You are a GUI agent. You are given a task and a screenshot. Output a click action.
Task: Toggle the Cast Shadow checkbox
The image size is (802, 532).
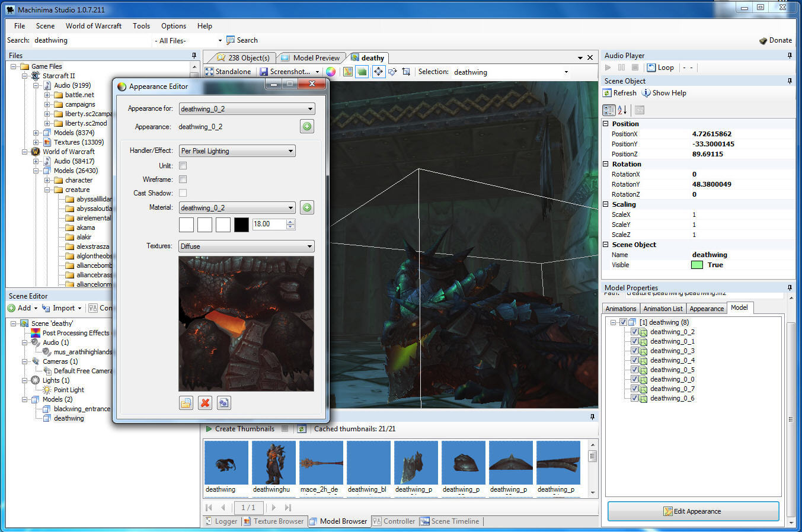coord(183,193)
